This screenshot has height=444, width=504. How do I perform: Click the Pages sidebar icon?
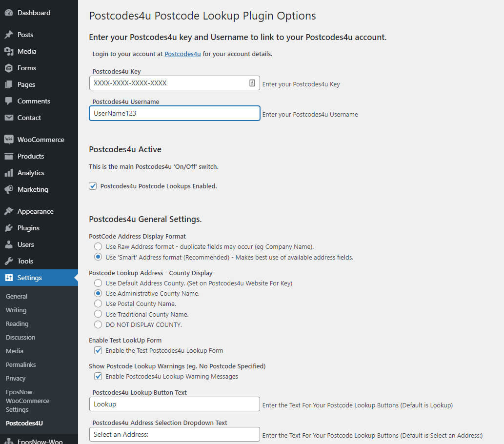pyautogui.click(x=9, y=84)
